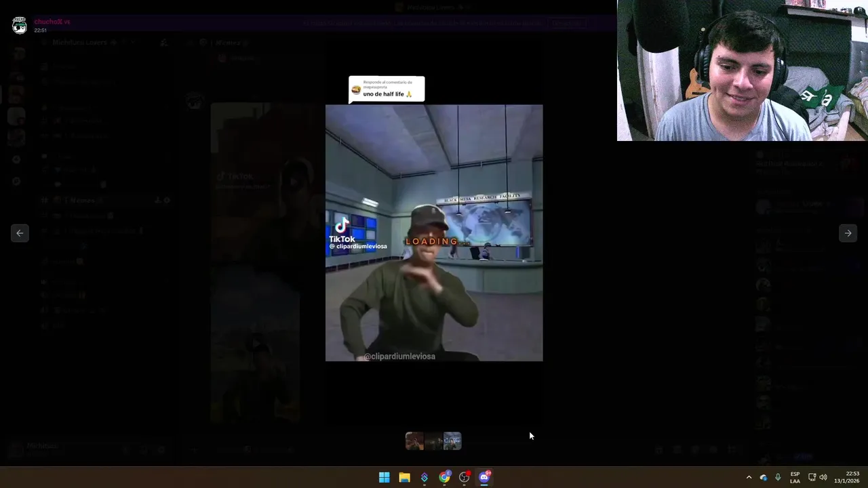Viewport: 868px width, 488px height.
Task: Open the purple diamond app in taskbar
Action: (424, 477)
